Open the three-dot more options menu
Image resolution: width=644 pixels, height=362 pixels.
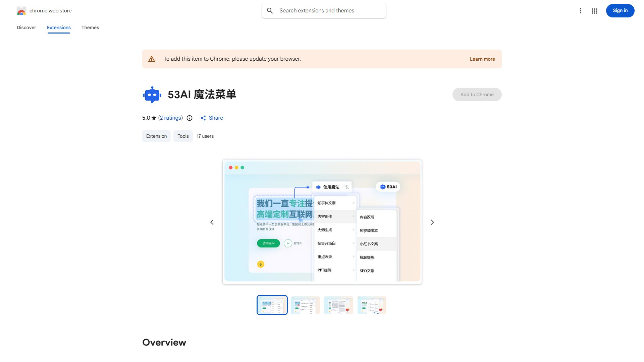coord(580,11)
